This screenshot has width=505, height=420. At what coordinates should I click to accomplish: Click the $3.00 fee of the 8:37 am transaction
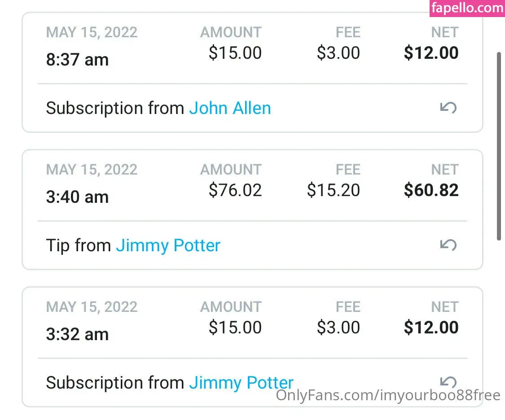[x=338, y=53]
